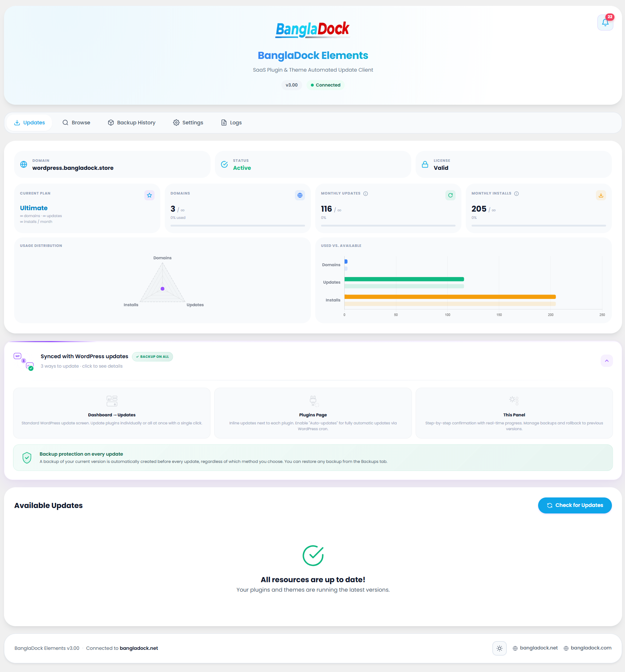Select the Plugins Page update method card
This screenshot has height=672, width=625.
(x=313, y=413)
